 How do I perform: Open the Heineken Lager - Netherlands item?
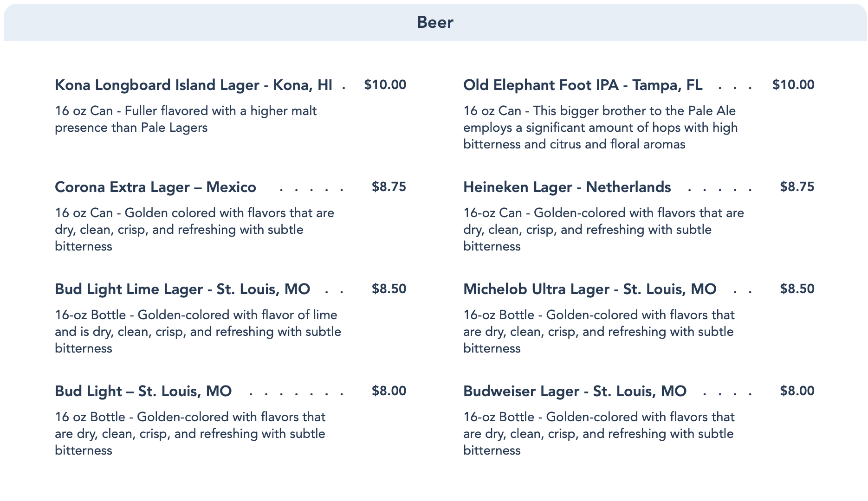click(x=567, y=187)
